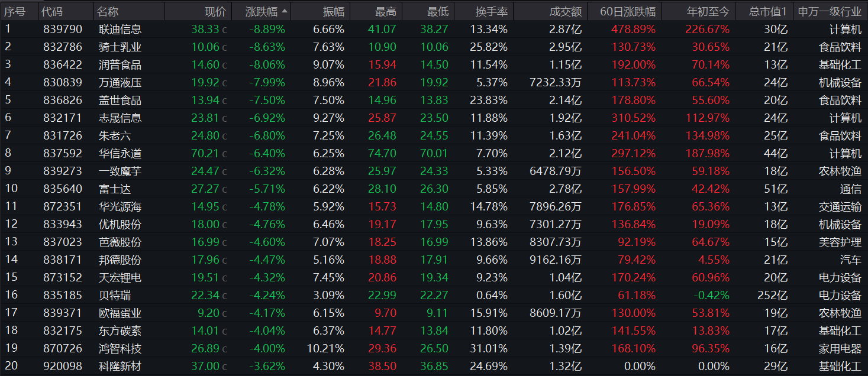Screen dimensions: 868x376
Task: Click the stock name 贝特瑞
Action: (115, 295)
